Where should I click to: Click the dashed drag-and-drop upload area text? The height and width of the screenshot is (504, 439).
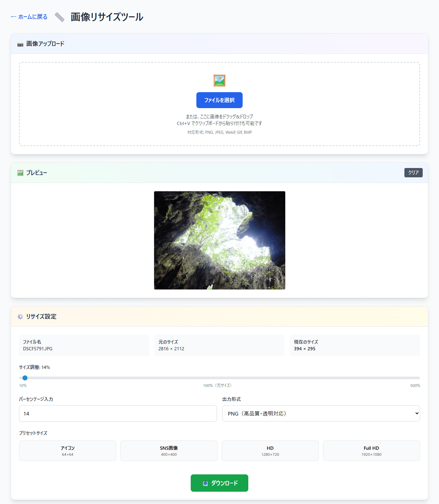pyautogui.click(x=219, y=120)
